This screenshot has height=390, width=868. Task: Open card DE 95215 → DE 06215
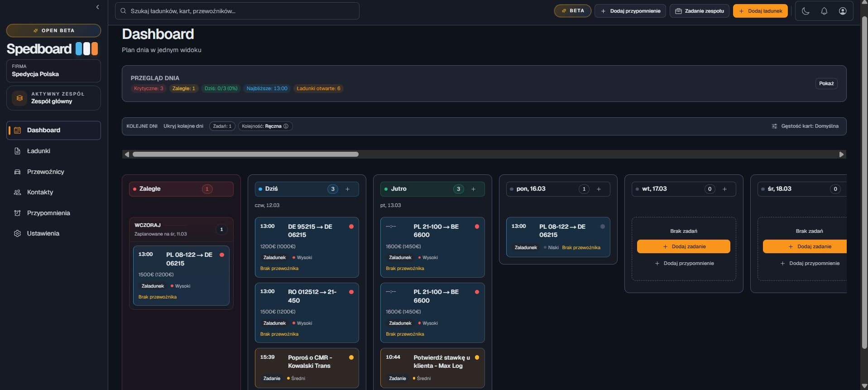coord(307,247)
